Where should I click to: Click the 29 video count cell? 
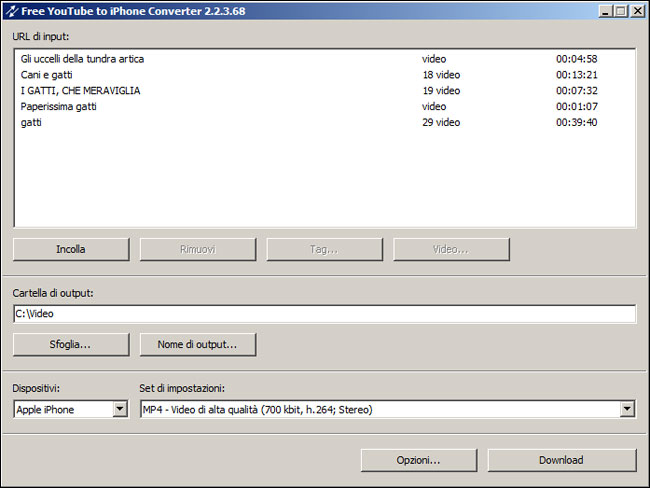[x=441, y=123]
